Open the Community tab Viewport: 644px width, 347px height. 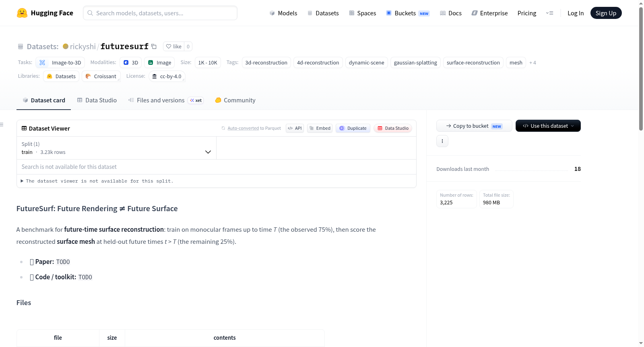click(x=235, y=100)
